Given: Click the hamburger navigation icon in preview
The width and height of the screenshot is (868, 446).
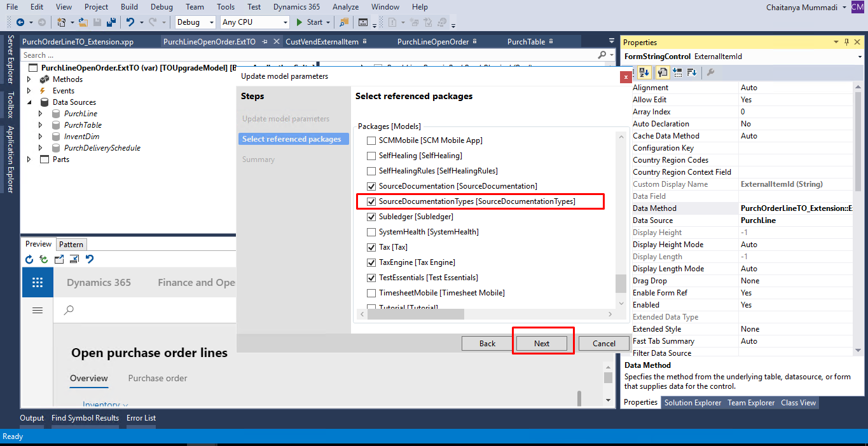Looking at the screenshot, I should [x=38, y=310].
